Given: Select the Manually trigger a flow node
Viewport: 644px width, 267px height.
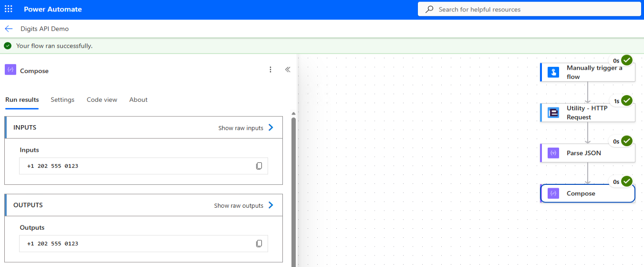Looking at the screenshot, I should point(588,72).
